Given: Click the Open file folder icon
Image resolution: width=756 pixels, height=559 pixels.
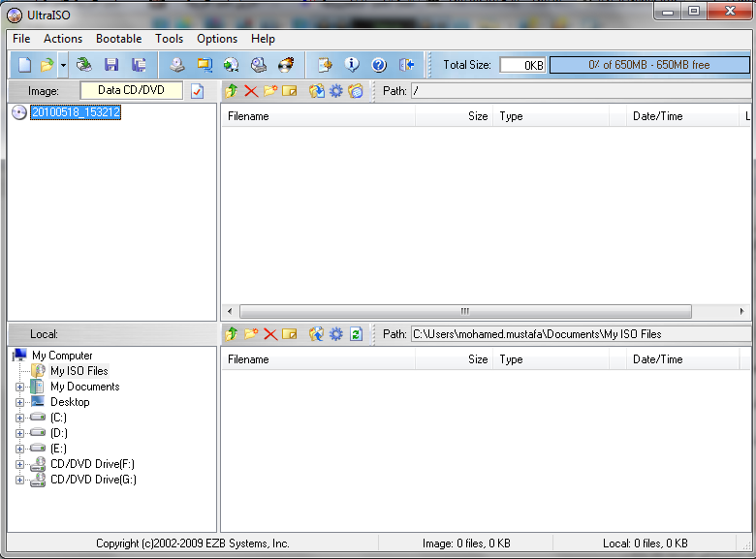Looking at the screenshot, I should pos(47,65).
